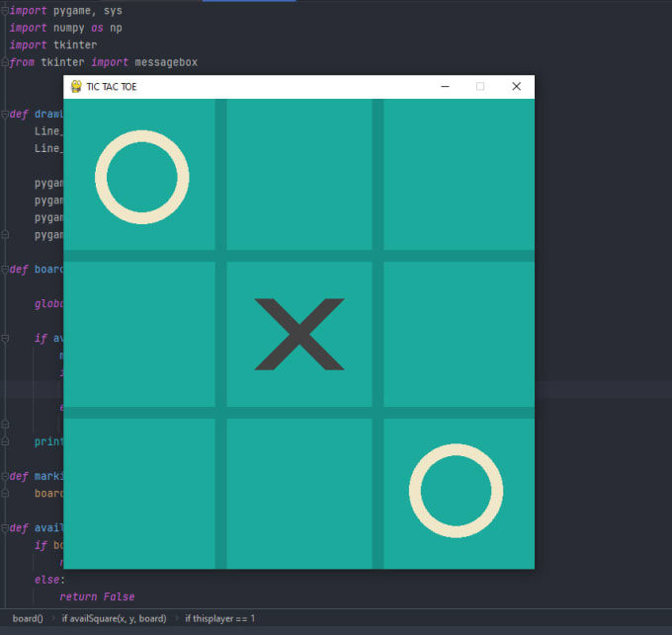Click the 'board()' breadcrumb
The image size is (672, 635).
[x=28, y=618]
